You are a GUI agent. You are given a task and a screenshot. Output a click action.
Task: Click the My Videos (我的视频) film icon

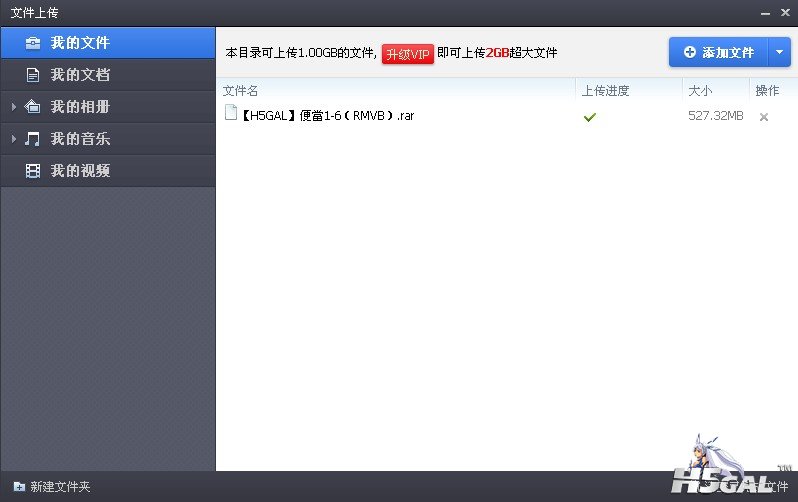click(x=33, y=171)
